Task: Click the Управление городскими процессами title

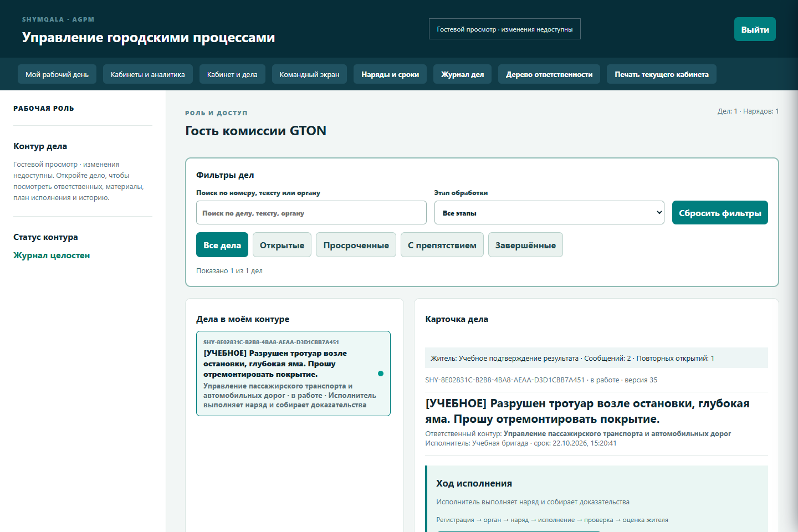Action: click(x=149, y=38)
